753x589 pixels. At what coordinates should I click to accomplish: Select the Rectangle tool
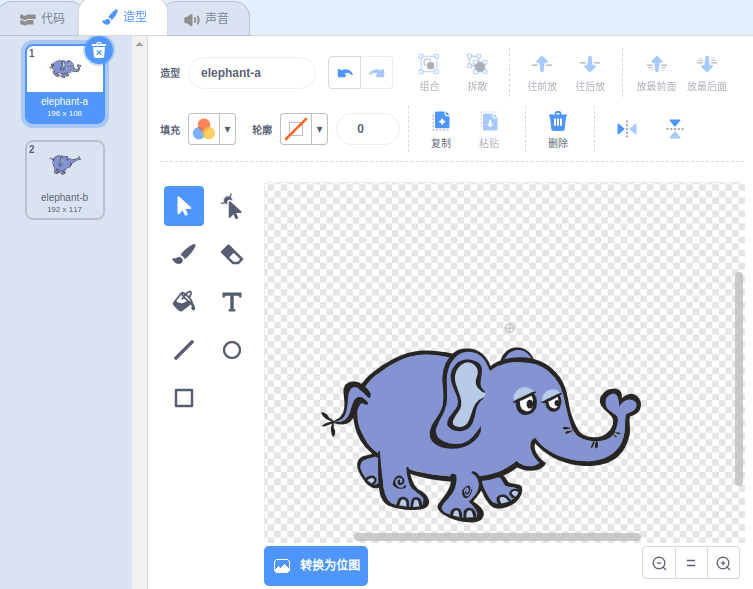pyautogui.click(x=184, y=398)
